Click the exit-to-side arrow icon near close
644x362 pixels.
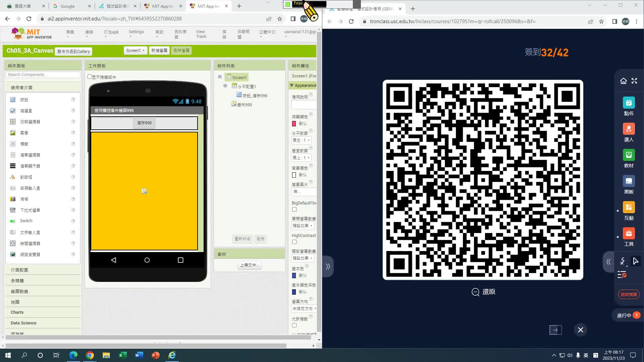coord(555,330)
